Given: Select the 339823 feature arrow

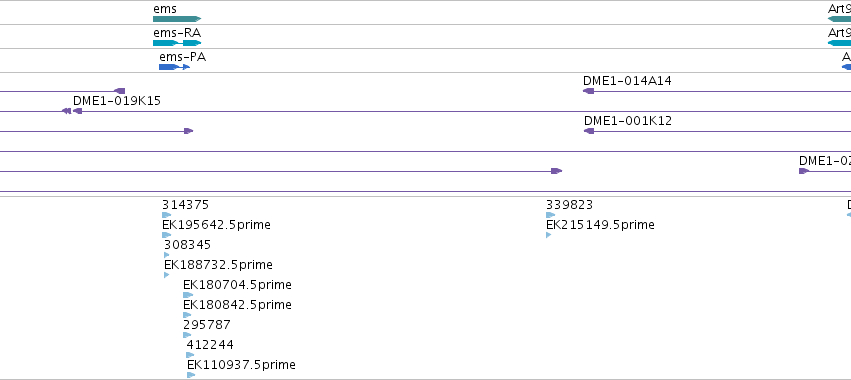Looking at the screenshot, I should (550, 215).
